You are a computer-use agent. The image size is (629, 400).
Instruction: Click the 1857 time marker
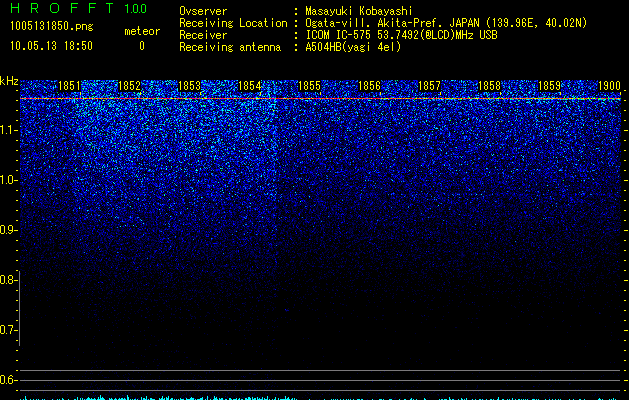pyautogui.click(x=429, y=86)
